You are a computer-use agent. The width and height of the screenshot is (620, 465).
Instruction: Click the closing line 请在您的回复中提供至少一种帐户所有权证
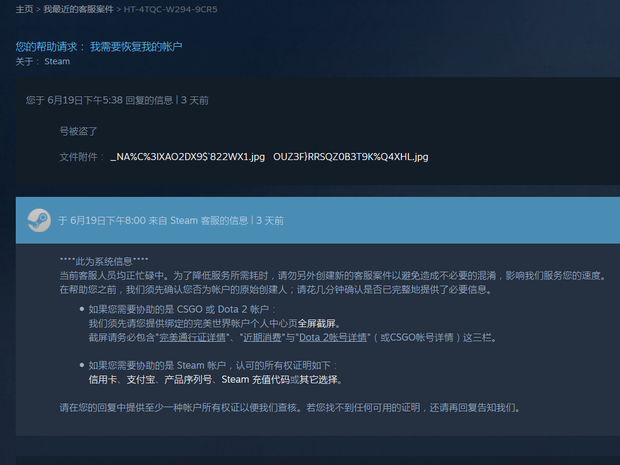(x=289, y=408)
